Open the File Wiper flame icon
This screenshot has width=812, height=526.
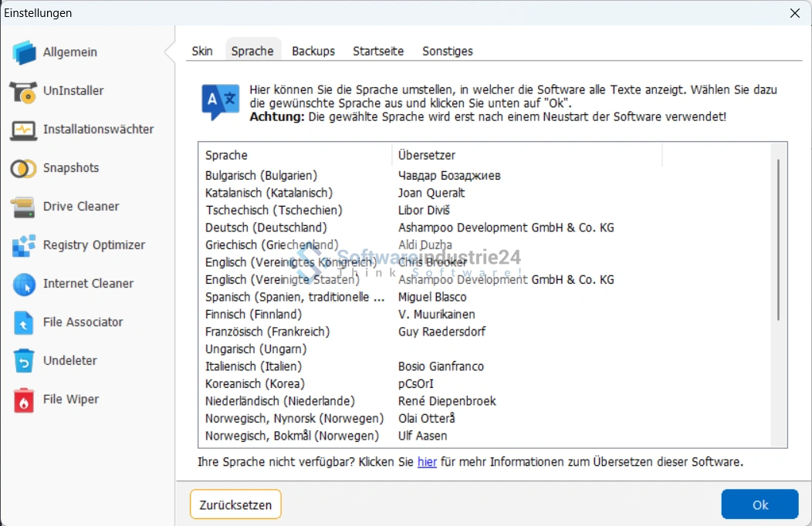click(23, 400)
